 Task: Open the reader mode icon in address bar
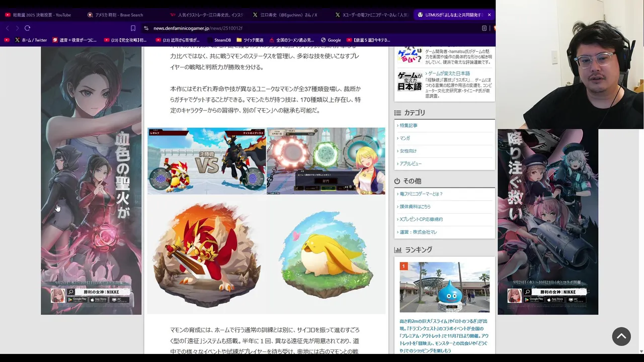pyautogui.click(x=484, y=28)
